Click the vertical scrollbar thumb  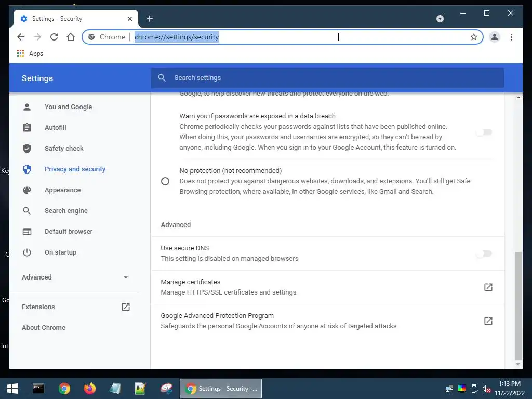click(518, 305)
